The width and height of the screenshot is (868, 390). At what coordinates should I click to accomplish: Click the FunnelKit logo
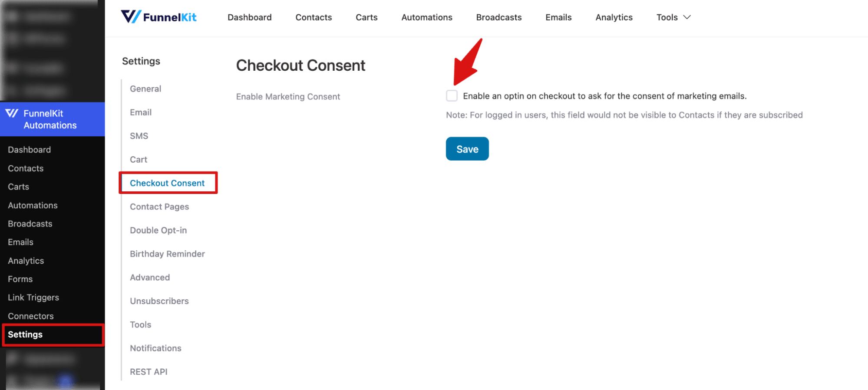coord(159,17)
